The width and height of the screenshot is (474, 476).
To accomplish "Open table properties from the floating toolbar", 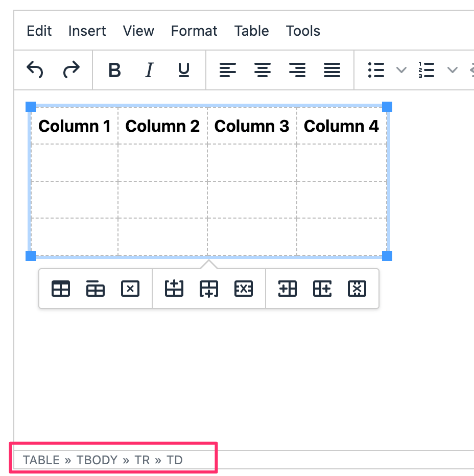I will pyautogui.click(x=61, y=289).
